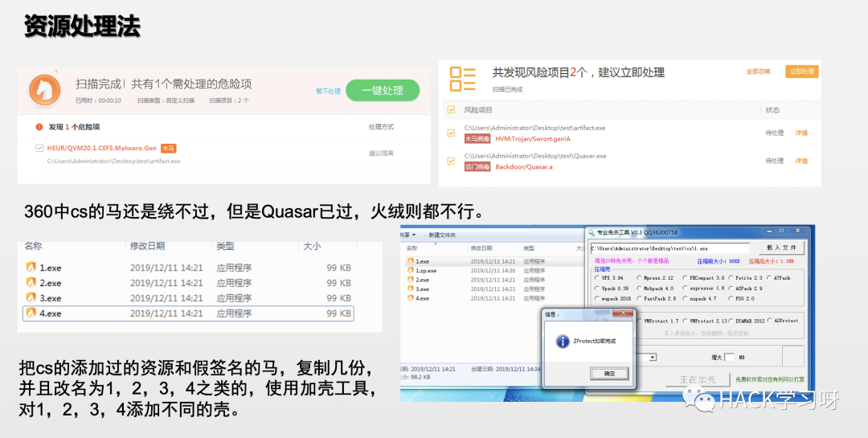The image size is (868, 438).
Task: Click the file path field in packer tool
Action: coord(669,248)
